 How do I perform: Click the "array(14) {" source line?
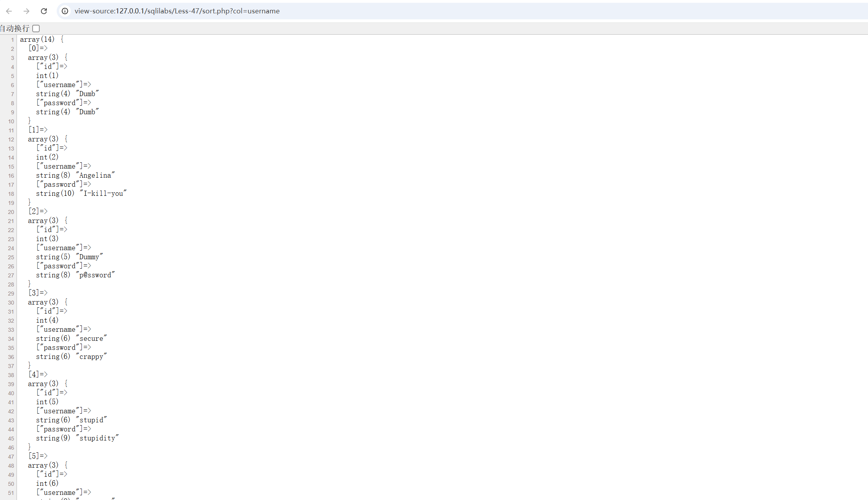pyautogui.click(x=42, y=39)
